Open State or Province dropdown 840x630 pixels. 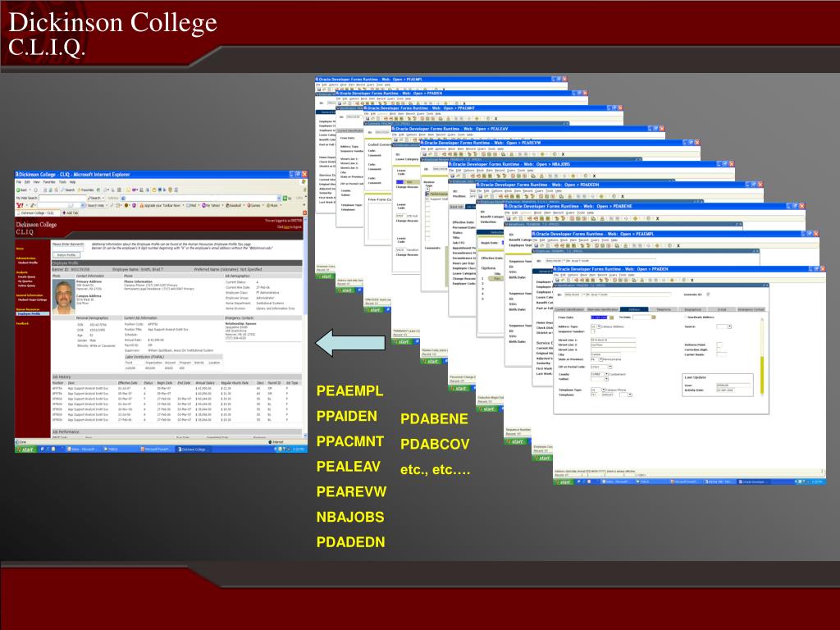601,359
